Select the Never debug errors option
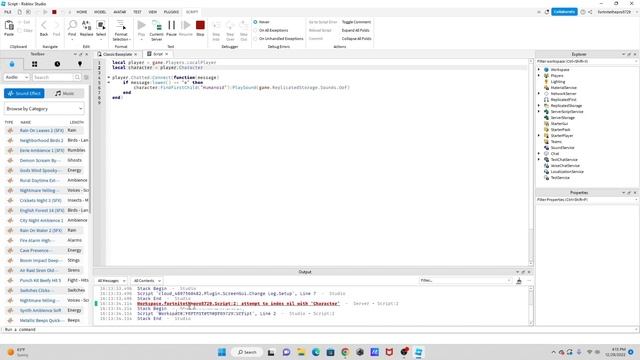The image size is (640, 360). (x=256, y=22)
